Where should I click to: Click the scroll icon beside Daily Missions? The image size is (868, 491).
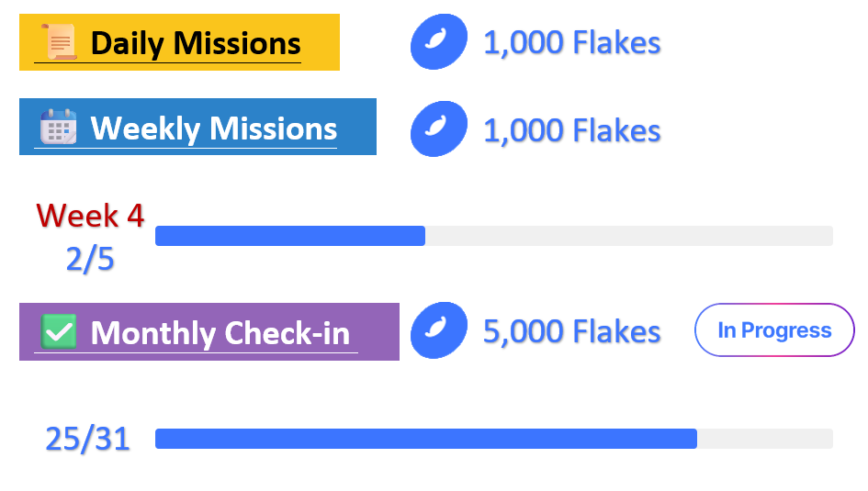pyautogui.click(x=59, y=42)
